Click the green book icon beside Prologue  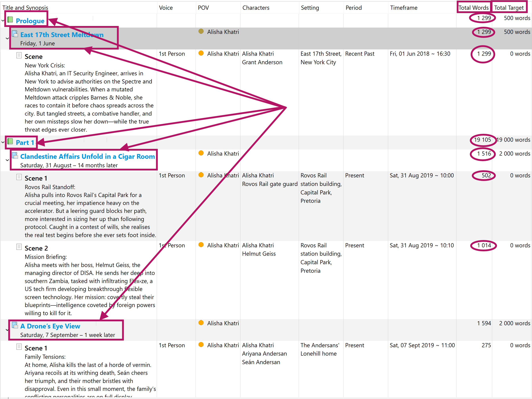tap(10, 20)
